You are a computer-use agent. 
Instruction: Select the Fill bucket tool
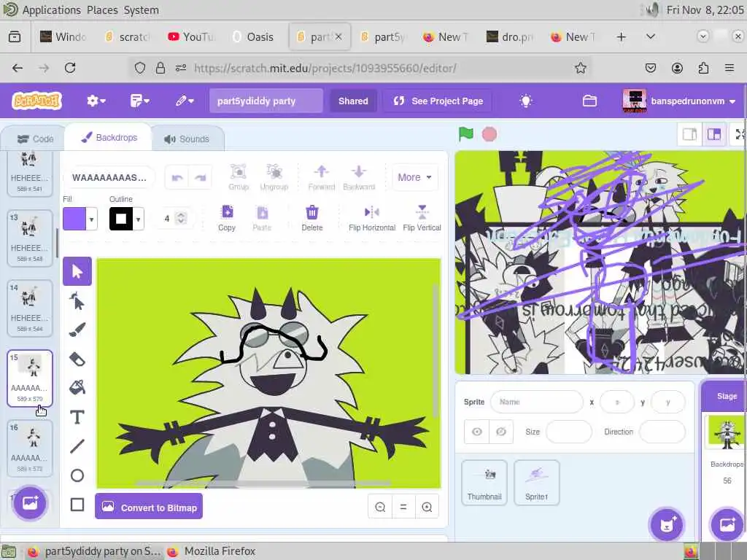[x=77, y=388]
